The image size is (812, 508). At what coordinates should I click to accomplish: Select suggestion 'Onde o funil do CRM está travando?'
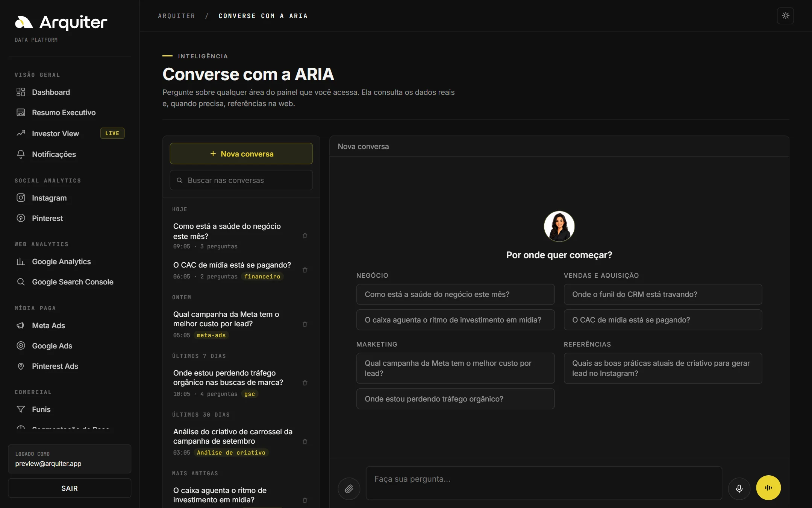tap(663, 294)
